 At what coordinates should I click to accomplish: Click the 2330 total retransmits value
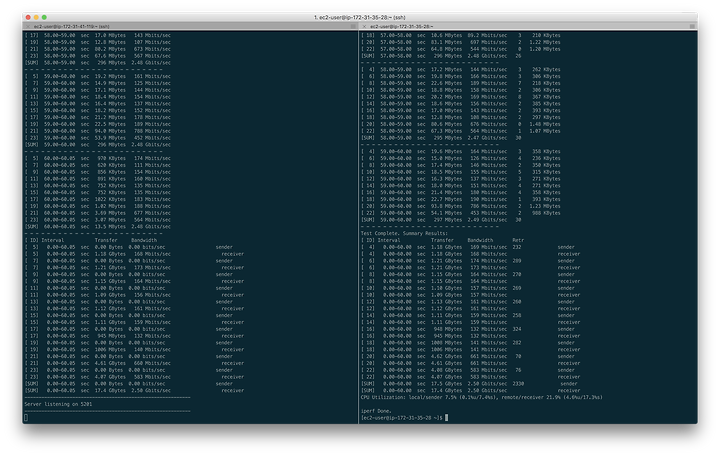pos(518,383)
